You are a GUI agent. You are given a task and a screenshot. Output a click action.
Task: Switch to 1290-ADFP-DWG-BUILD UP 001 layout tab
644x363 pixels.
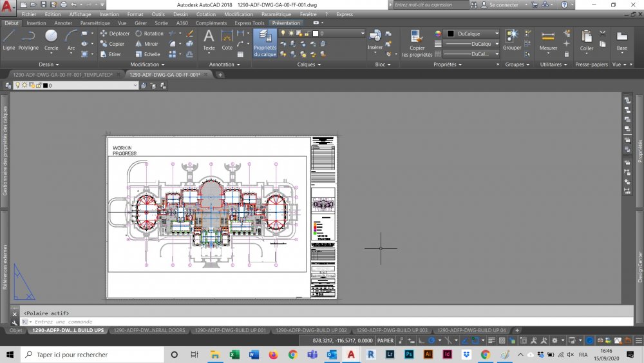coord(230,330)
